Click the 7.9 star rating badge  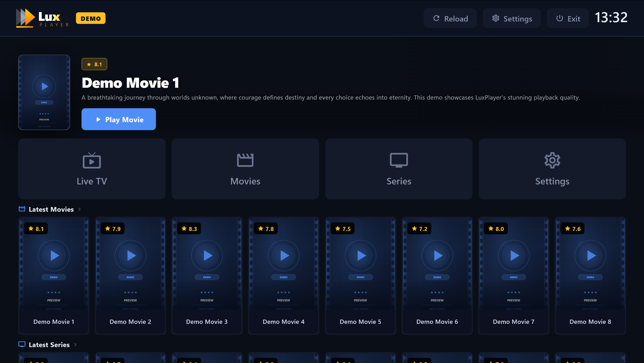[x=113, y=229]
